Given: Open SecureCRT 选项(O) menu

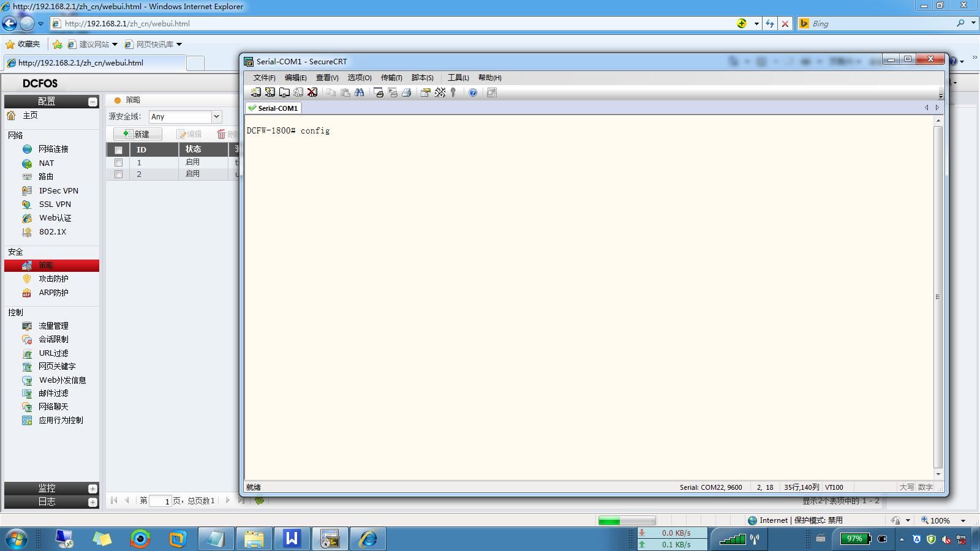Looking at the screenshot, I should pos(360,78).
